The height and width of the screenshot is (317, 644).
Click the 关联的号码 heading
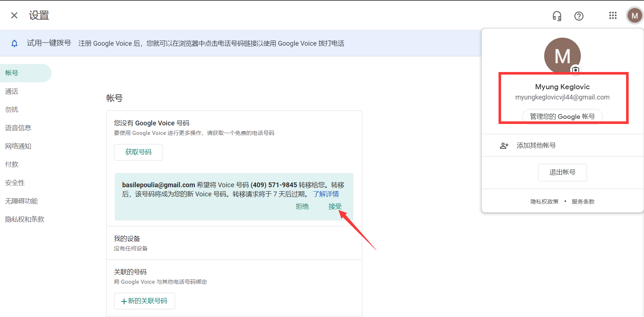130,272
